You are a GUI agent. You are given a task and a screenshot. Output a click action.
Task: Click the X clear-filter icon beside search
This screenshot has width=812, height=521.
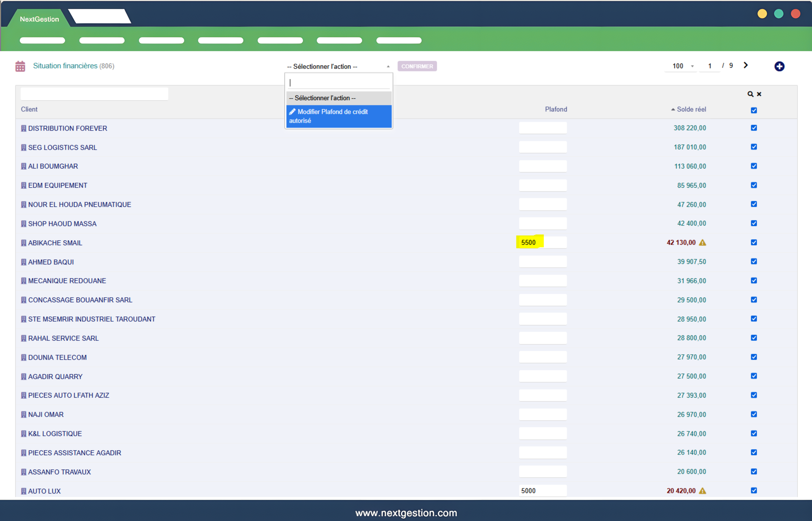tap(759, 94)
